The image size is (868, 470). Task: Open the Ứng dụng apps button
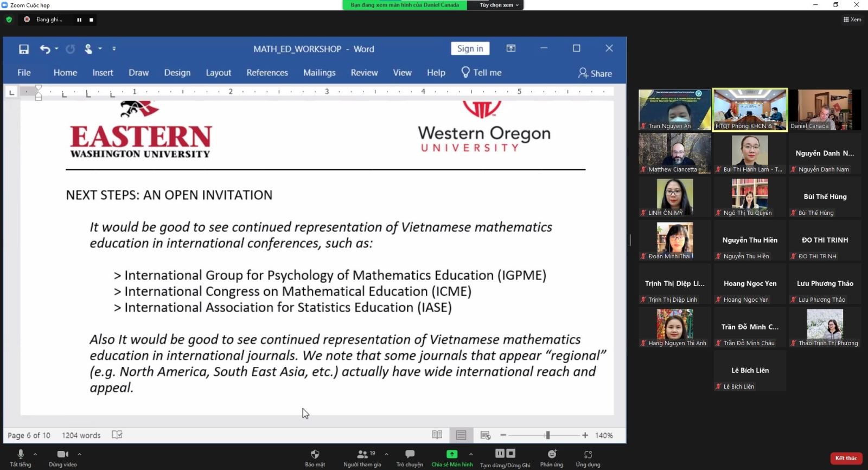tap(588, 458)
